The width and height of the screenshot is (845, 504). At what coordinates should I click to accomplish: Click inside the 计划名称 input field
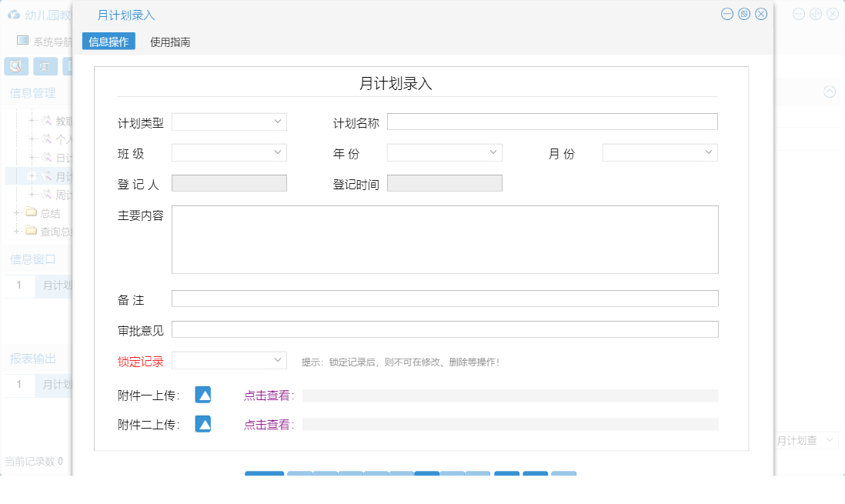tap(552, 121)
